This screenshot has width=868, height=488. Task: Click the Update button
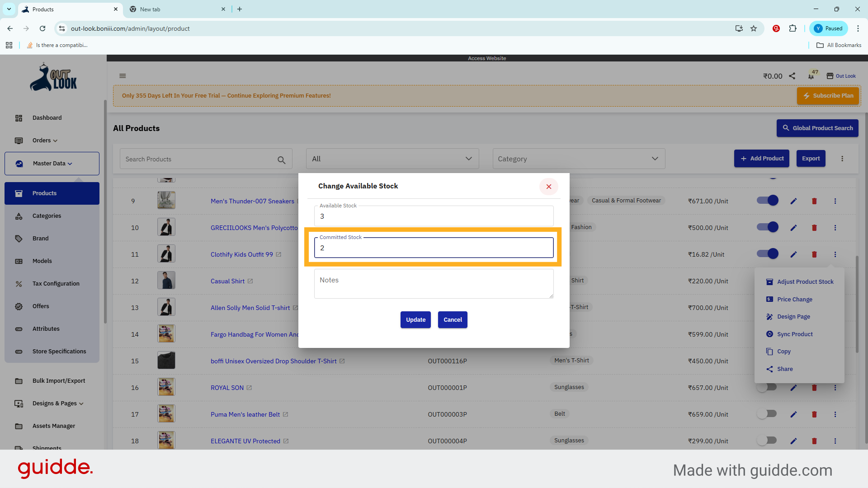(x=415, y=320)
